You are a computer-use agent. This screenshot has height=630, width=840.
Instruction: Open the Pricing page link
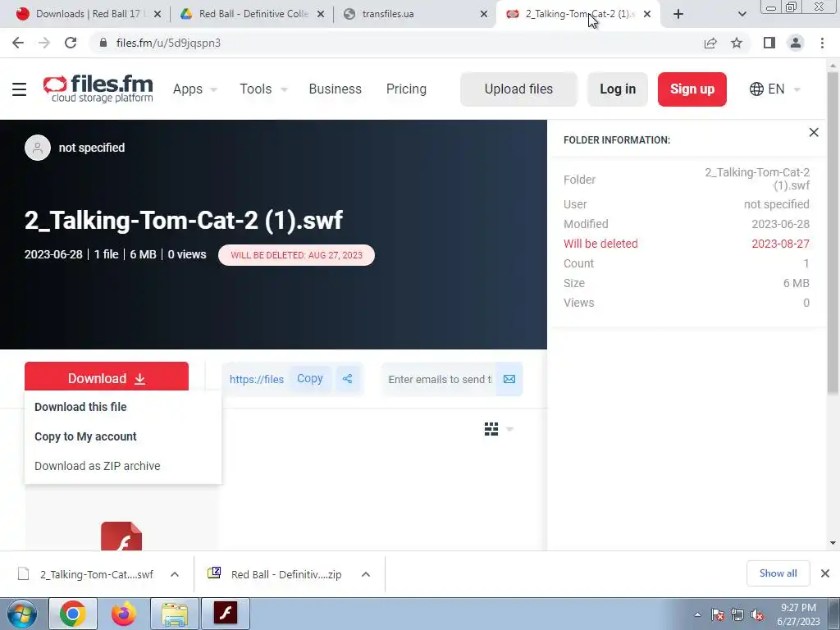tap(406, 89)
